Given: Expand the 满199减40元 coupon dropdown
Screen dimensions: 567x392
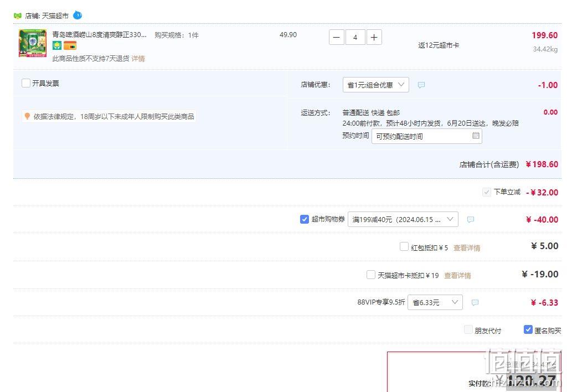Looking at the screenshot, I should (403, 219).
